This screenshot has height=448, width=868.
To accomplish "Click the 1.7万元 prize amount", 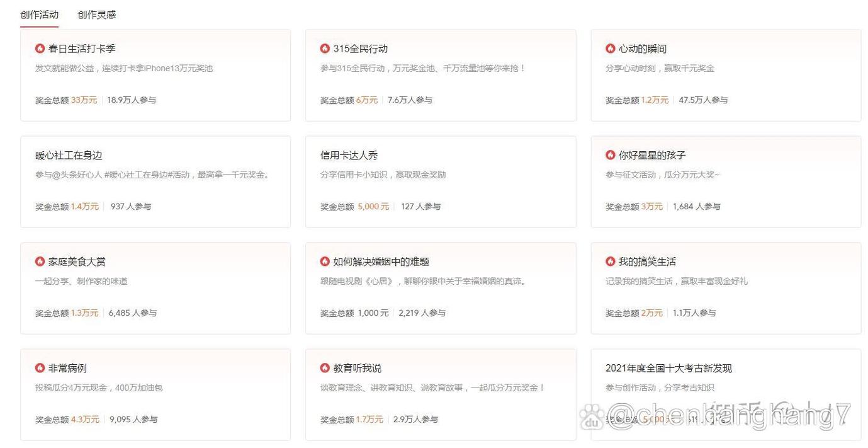I will tap(369, 419).
